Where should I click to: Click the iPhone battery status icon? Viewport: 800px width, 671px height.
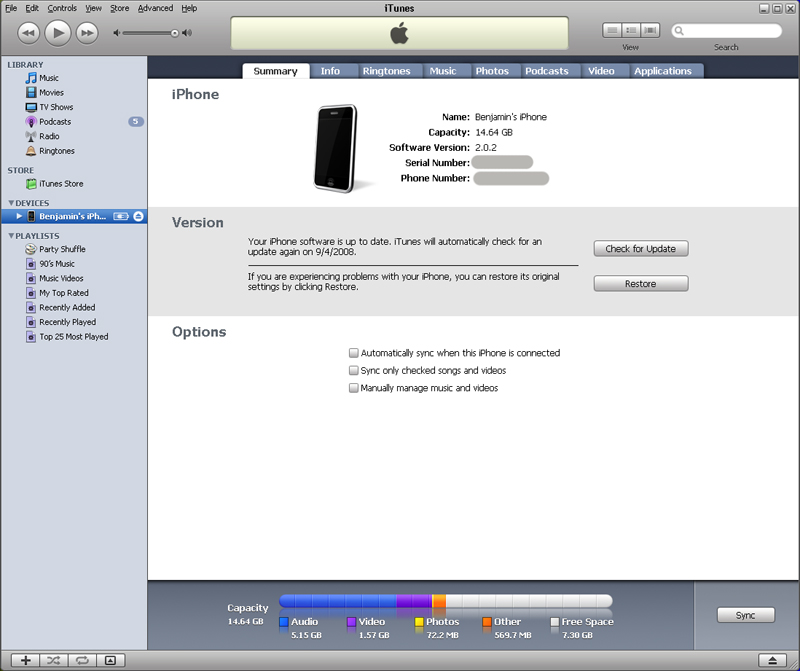click(x=121, y=216)
